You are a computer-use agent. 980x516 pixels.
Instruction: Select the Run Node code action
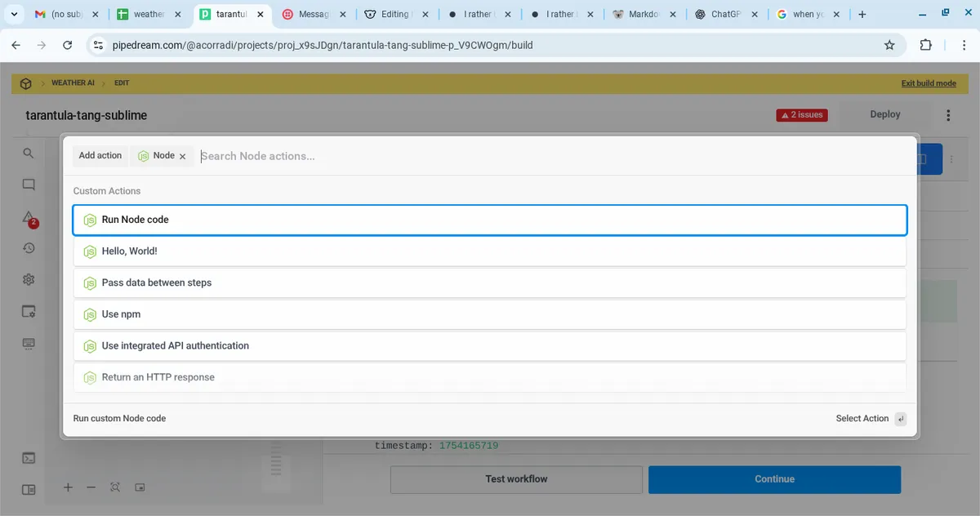(x=490, y=220)
